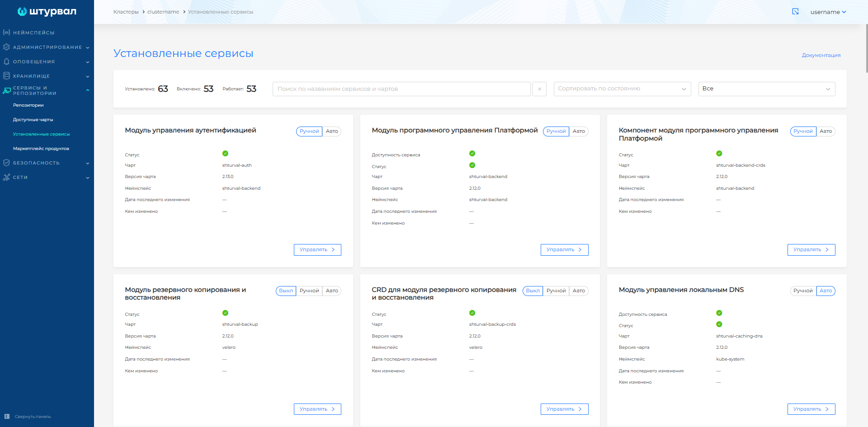Focus the services and charts search field
The width and height of the screenshot is (868, 427).
pos(401,89)
